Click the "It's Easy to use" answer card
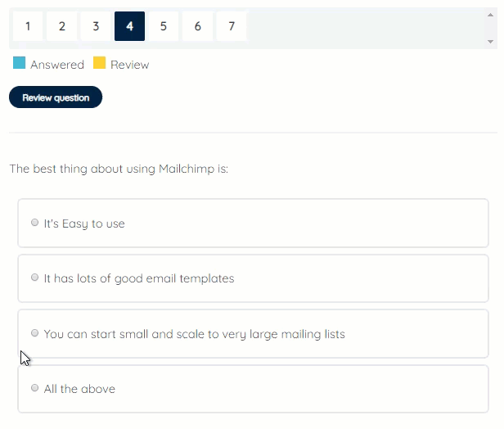 click(x=254, y=224)
